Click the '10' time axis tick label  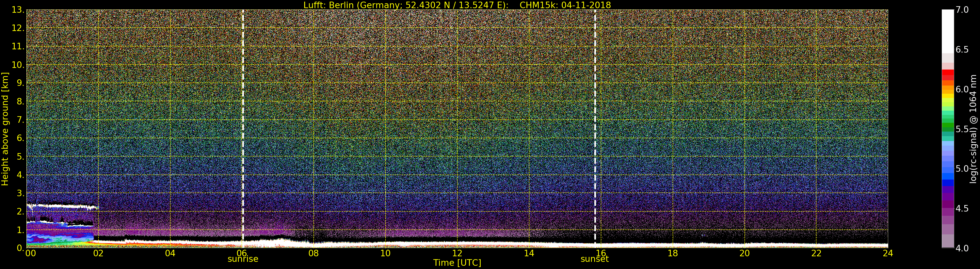pyautogui.click(x=385, y=253)
